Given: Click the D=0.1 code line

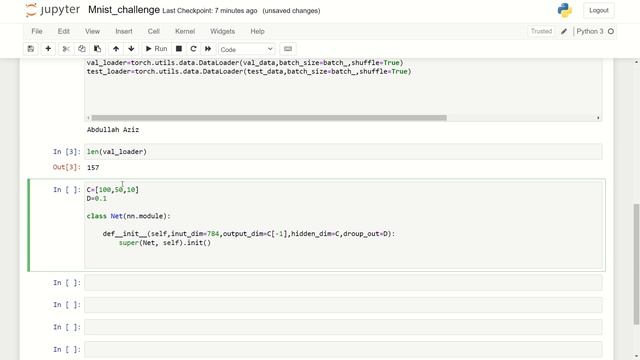Looking at the screenshot, I should (x=97, y=198).
